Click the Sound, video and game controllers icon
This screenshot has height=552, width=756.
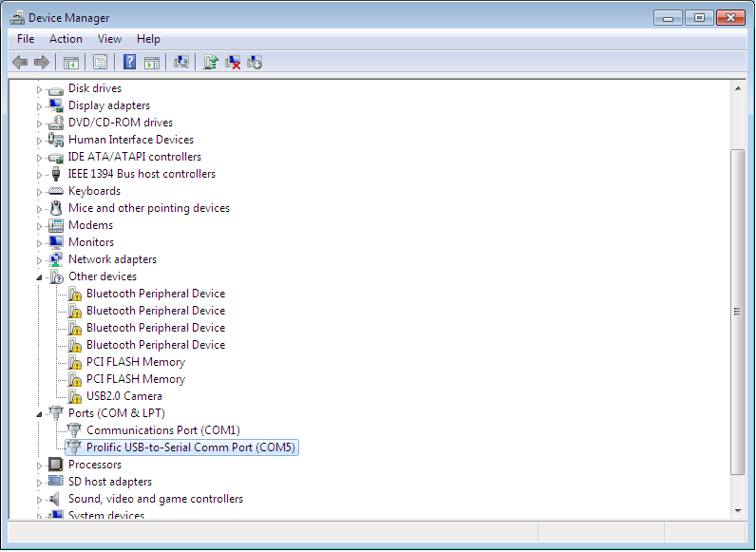55,499
